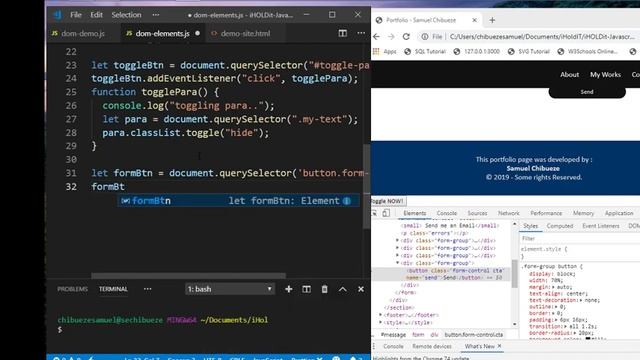Show more info for formBtn suggestion
The image size is (640, 360).
[347, 201]
